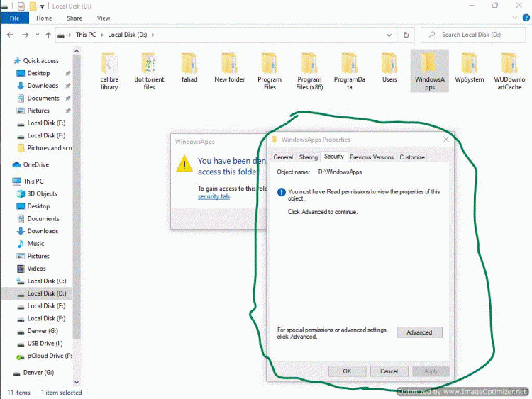The image size is (532, 399).
Task: Switch to Security tab in Properties
Action: coord(334,157)
